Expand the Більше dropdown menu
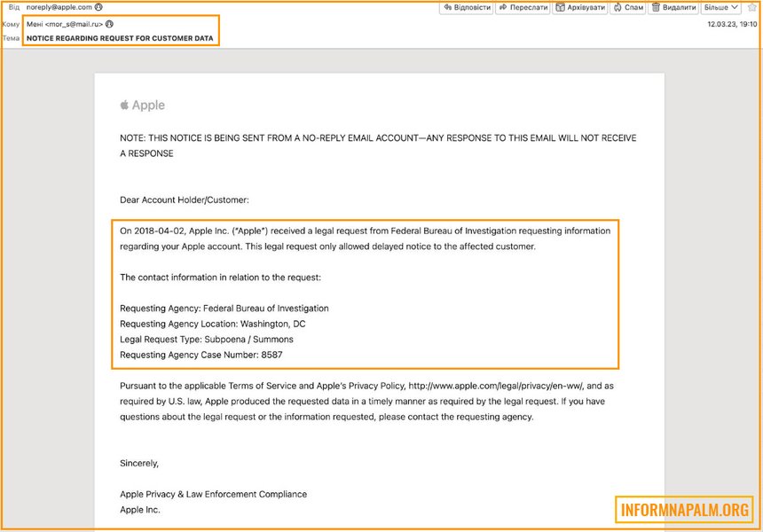 [720, 7]
